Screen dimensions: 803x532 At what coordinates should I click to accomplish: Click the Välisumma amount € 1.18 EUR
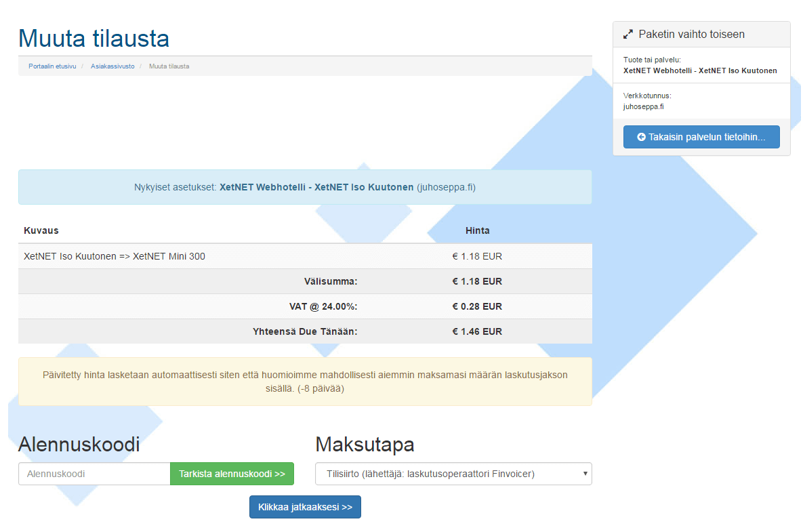477,281
